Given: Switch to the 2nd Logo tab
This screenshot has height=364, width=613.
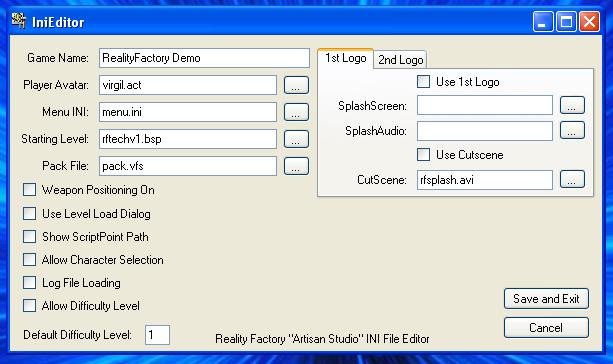Looking at the screenshot, I should click(x=400, y=60).
